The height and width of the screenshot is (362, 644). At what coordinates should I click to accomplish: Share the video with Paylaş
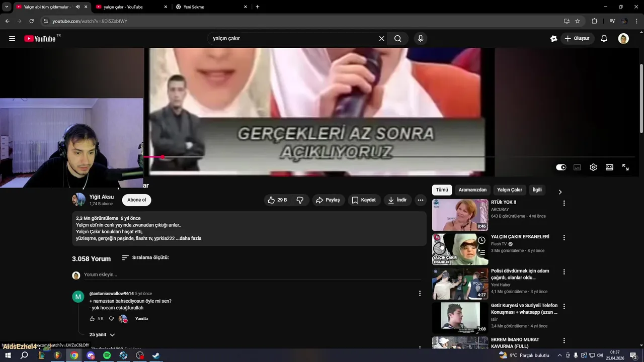tap(328, 200)
